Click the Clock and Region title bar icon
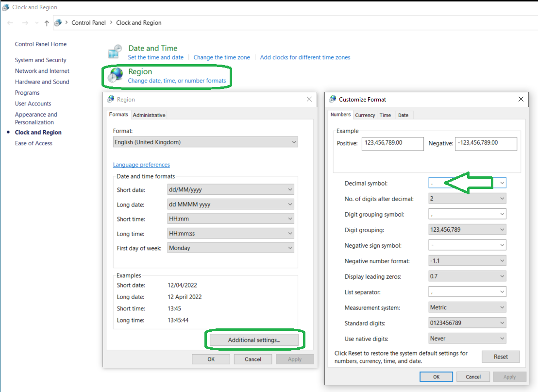Viewport: 538px width, 392px height. [5, 7]
